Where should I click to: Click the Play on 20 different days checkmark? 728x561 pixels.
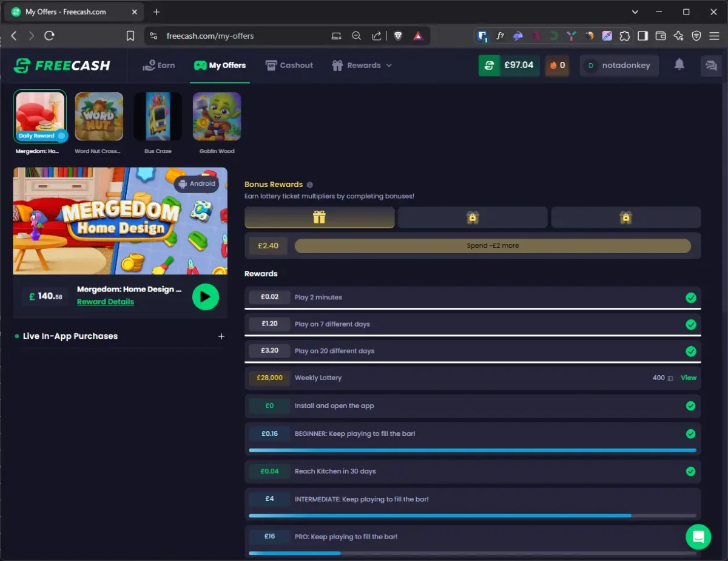click(x=690, y=351)
